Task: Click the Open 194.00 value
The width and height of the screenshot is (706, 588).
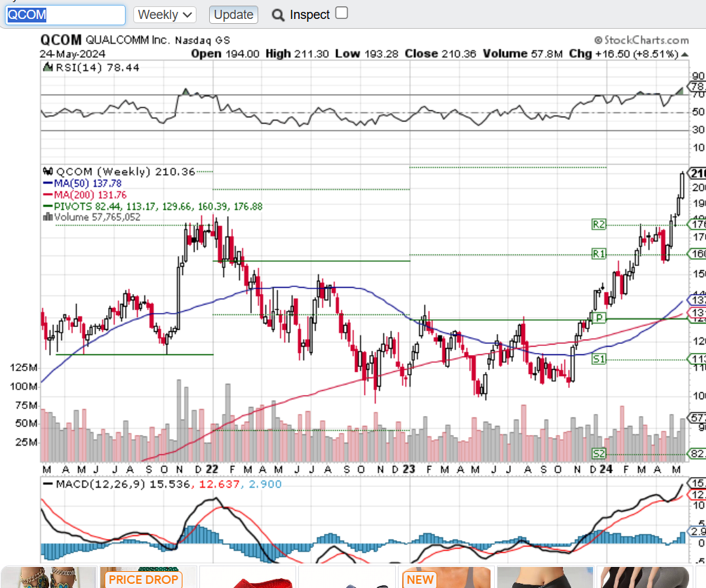Action: pyautogui.click(x=225, y=54)
